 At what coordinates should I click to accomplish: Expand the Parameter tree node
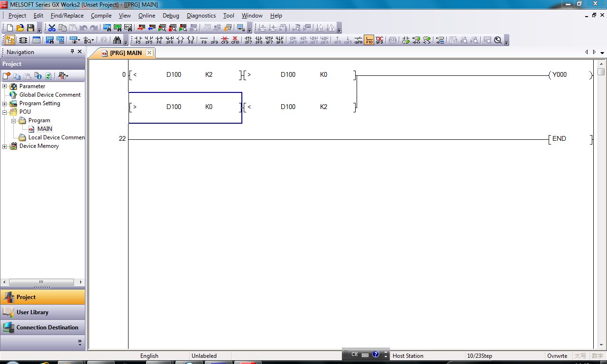tap(5, 86)
